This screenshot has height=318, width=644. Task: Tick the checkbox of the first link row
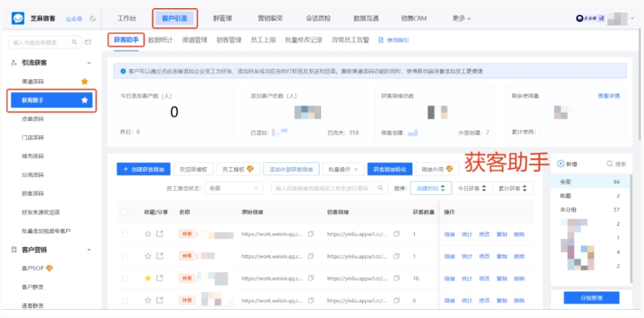(125, 234)
